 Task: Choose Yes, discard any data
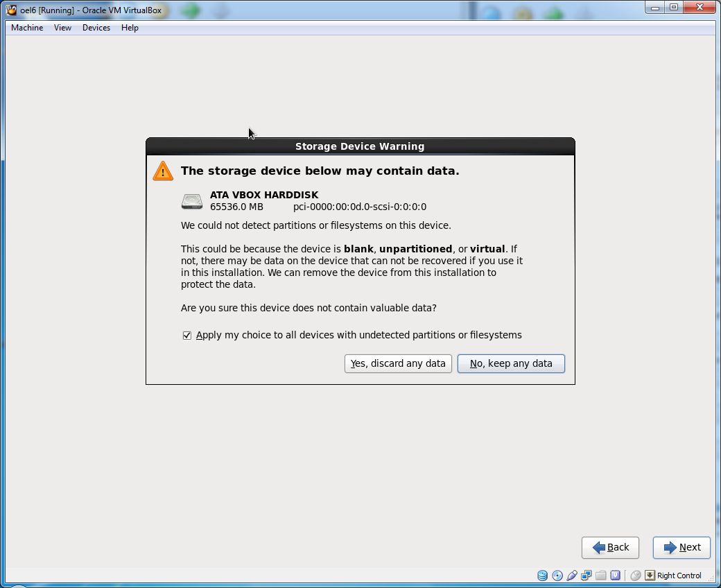398,363
